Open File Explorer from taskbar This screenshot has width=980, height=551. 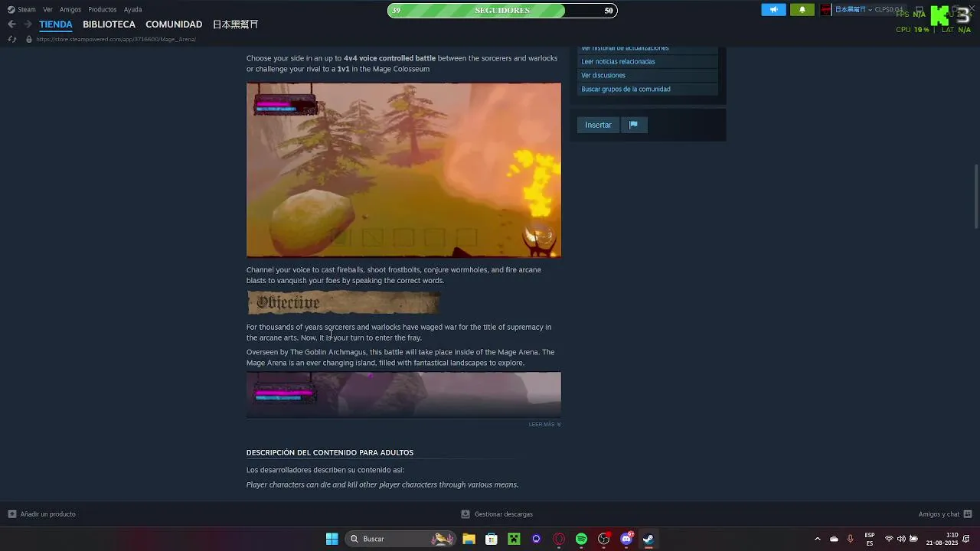(x=469, y=539)
